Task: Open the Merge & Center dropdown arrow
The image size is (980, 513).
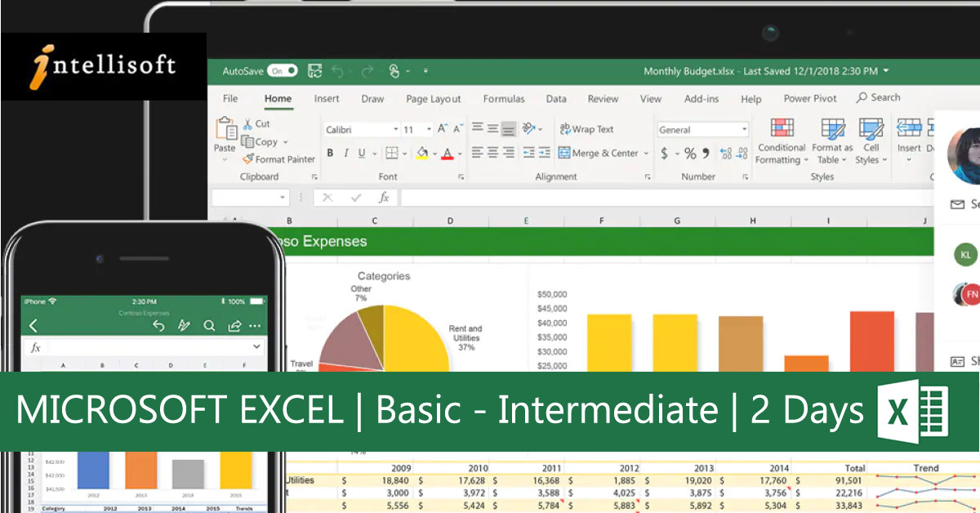Action: click(x=646, y=154)
